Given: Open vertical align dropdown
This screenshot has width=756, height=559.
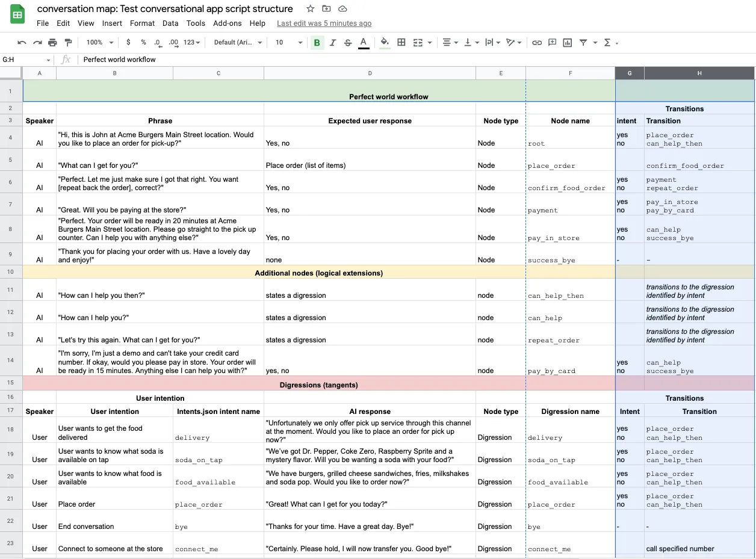Looking at the screenshot, I should 471,43.
